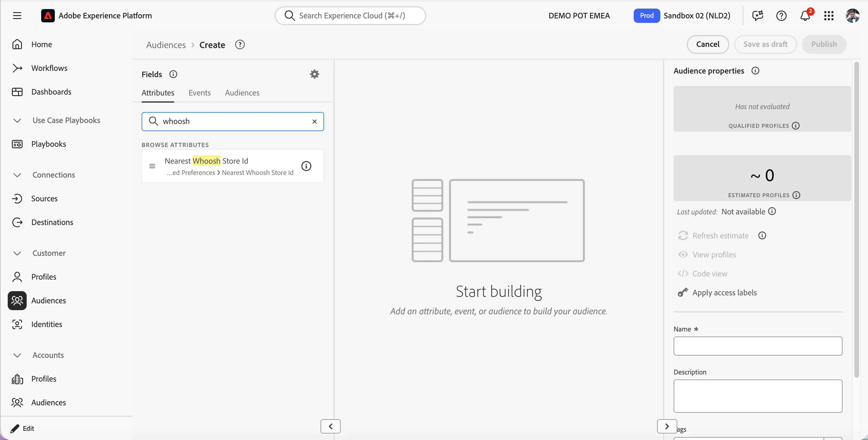This screenshot has height=440, width=868.
Task: Open the app switcher grid
Action: click(x=829, y=15)
